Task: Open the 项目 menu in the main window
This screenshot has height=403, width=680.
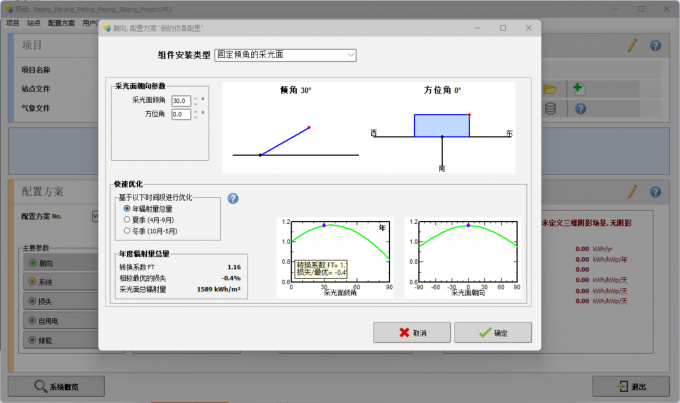Action: [x=13, y=23]
